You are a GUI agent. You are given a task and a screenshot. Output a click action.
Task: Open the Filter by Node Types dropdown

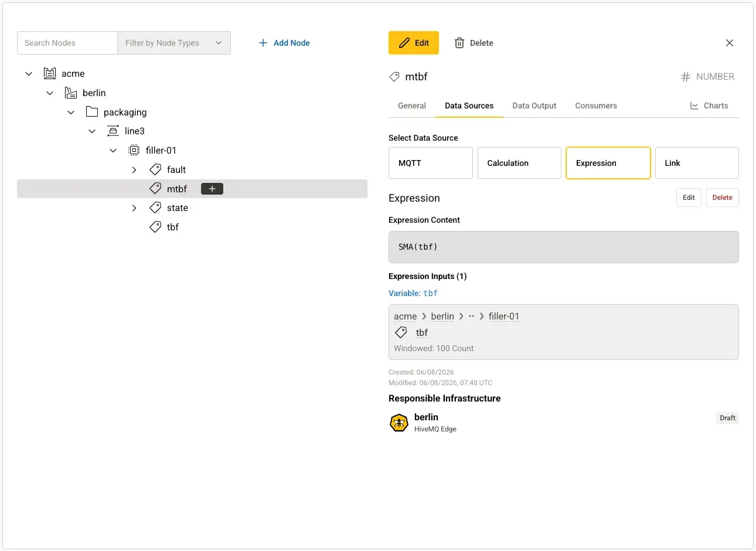(x=174, y=43)
